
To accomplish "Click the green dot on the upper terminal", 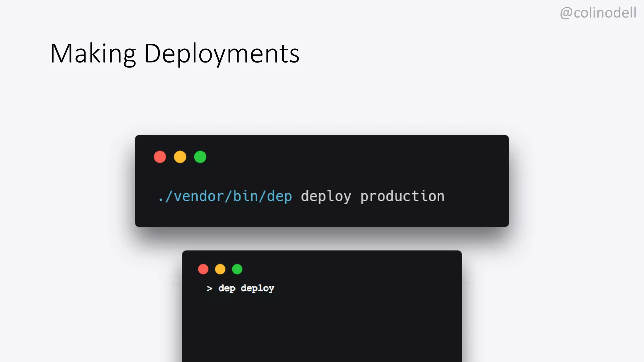I will pos(200,157).
